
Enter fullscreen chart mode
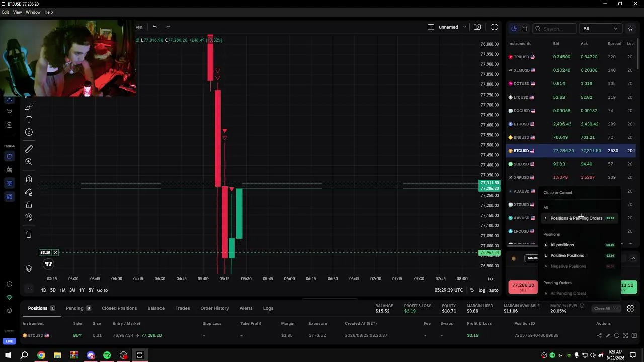click(495, 27)
